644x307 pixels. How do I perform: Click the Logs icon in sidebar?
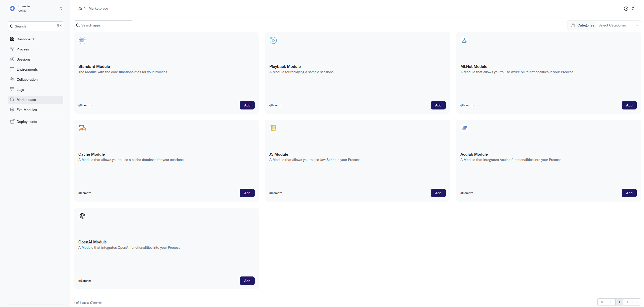pyautogui.click(x=12, y=89)
